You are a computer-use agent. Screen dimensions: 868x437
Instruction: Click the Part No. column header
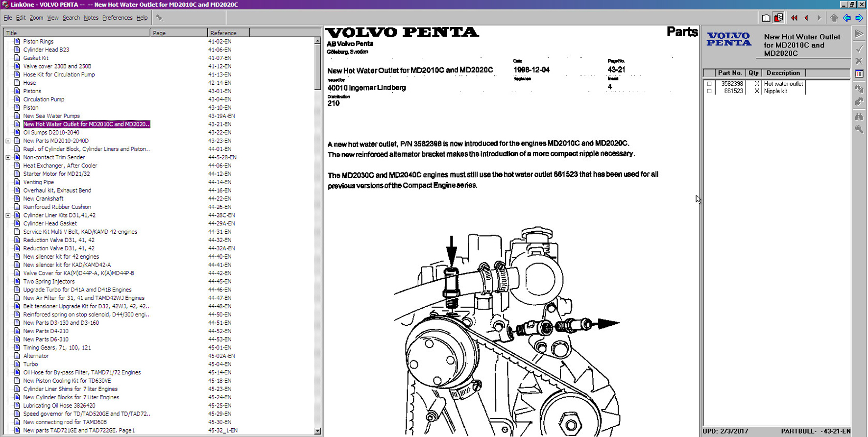[729, 73]
